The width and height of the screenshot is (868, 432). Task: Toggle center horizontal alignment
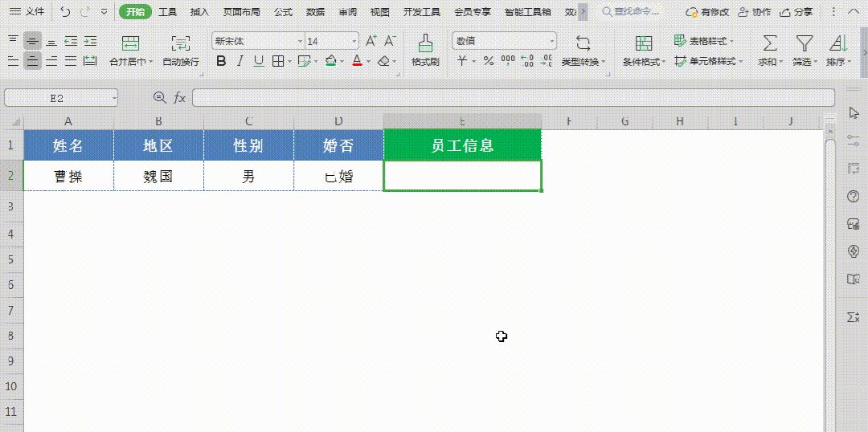[33, 60]
